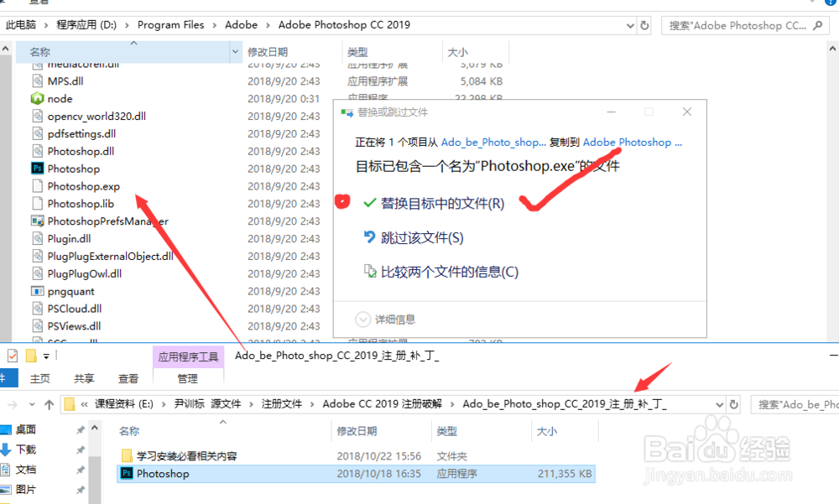
Task: Click the node application icon
Action: tap(37, 98)
